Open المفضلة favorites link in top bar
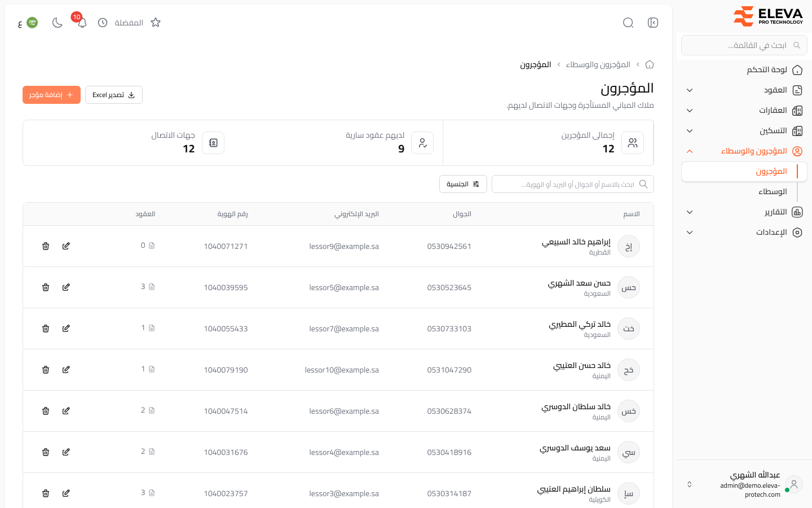812x508 pixels. tap(129, 23)
